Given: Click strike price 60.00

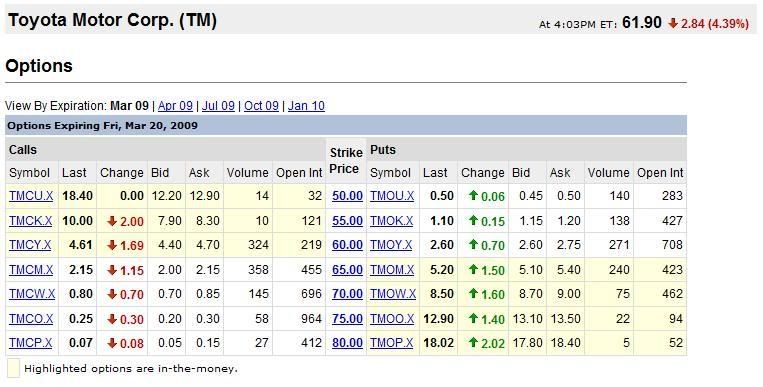Looking at the screenshot, I should [347, 245].
